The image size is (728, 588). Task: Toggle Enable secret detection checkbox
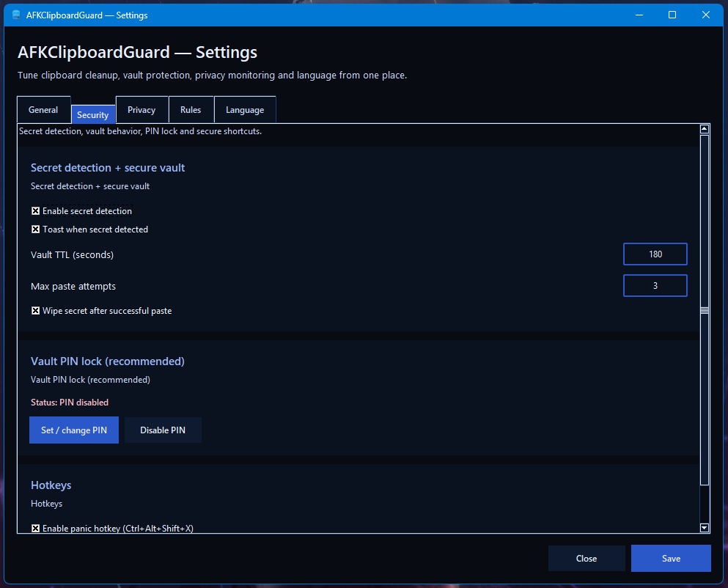click(x=36, y=211)
